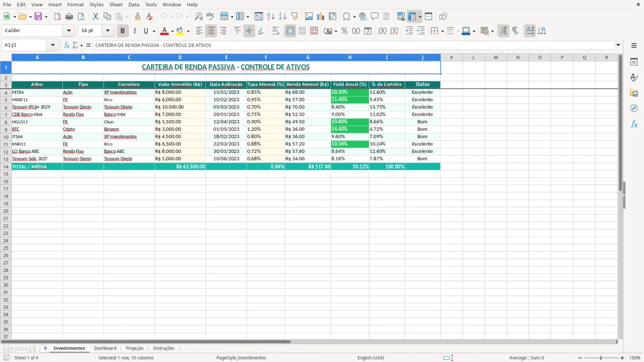
Task: Switch to the Instruções sheet tab
Action: tap(164, 348)
